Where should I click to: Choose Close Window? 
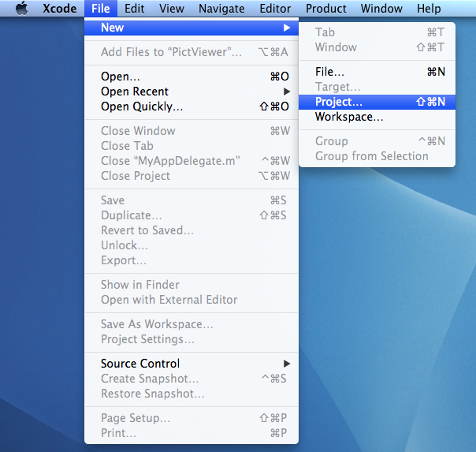click(192, 131)
